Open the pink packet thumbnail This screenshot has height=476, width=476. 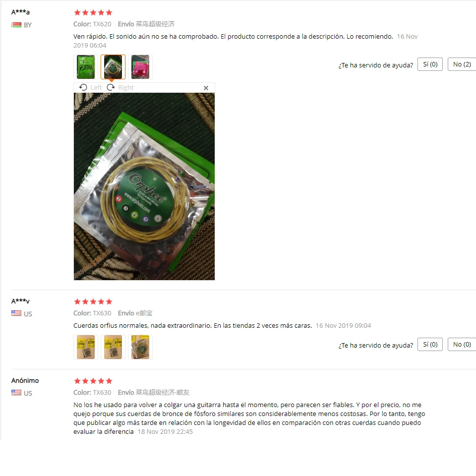140,67
